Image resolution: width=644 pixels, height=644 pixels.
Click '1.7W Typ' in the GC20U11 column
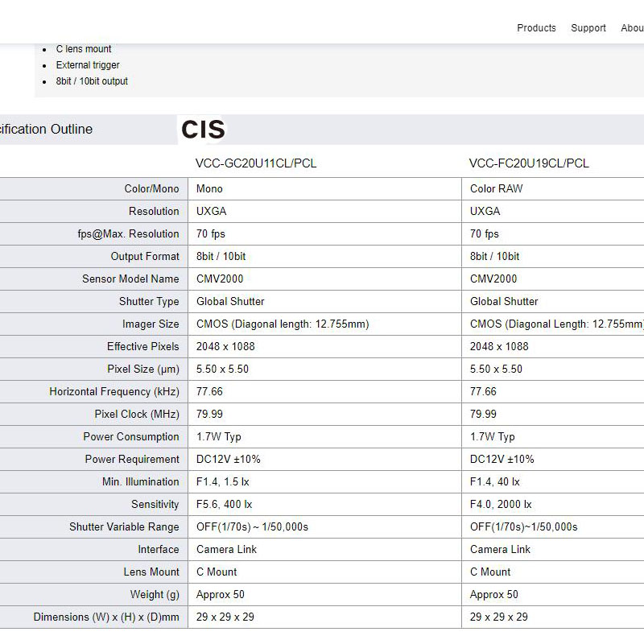click(218, 436)
